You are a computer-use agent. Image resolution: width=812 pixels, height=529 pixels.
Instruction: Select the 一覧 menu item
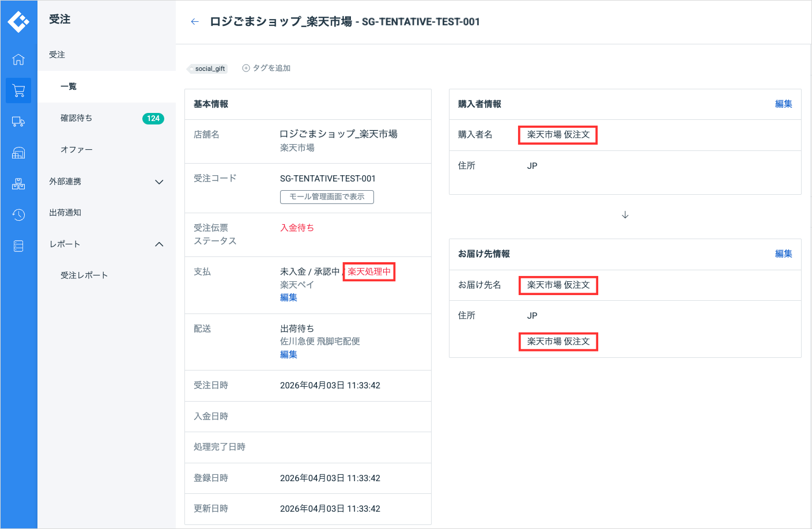coord(69,86)
